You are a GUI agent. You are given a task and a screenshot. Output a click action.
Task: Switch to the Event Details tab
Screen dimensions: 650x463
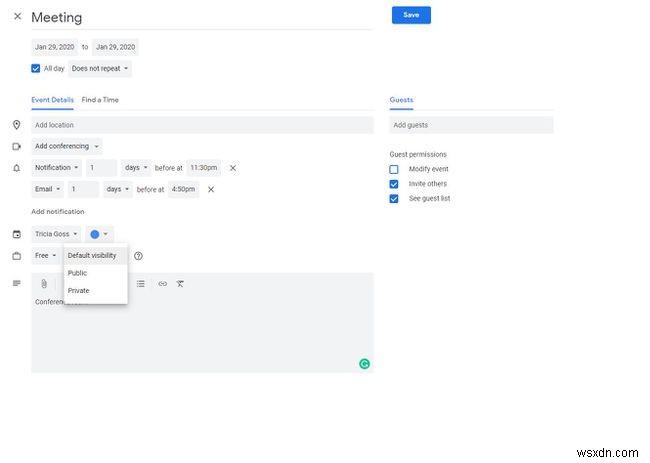(x=52, y=100)
